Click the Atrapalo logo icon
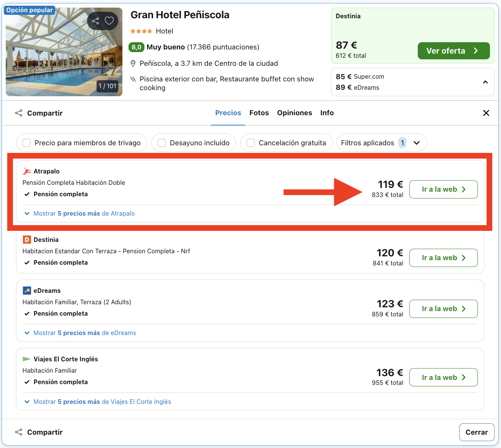 tap(27, 171)
